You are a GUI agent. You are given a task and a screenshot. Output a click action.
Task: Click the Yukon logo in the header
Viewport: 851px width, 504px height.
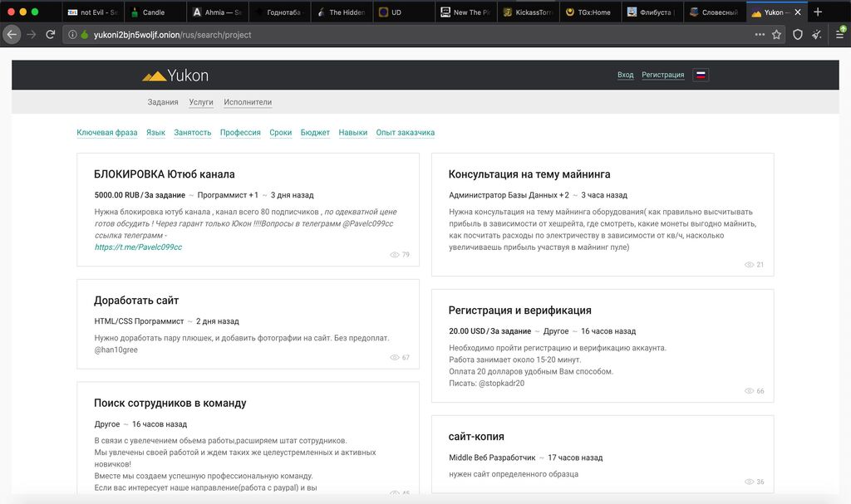pyautogui.click(x=175, y=76)
